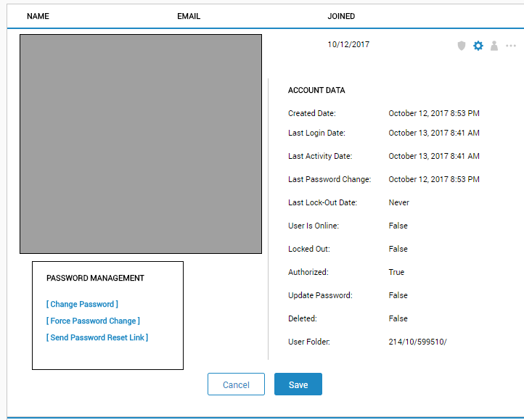Click the Authorized True value
The image size is (524, 420).
pos(396,272)
